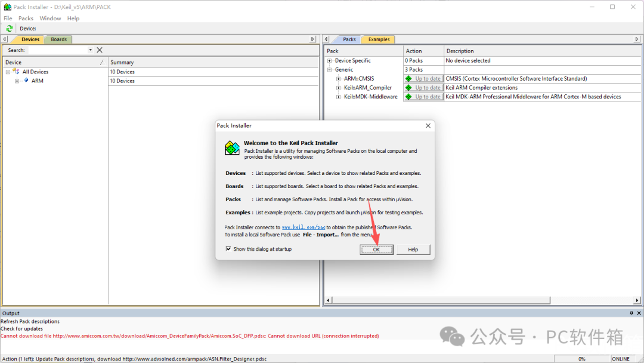Image resolution: width=644 pixels, height=363 pixels.
Task: Open the Packs menu
Action: pos(26,18)
